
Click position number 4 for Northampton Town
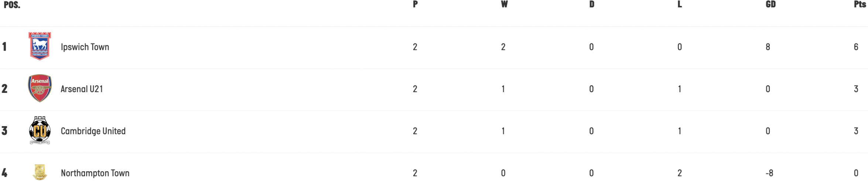[4, 172]
